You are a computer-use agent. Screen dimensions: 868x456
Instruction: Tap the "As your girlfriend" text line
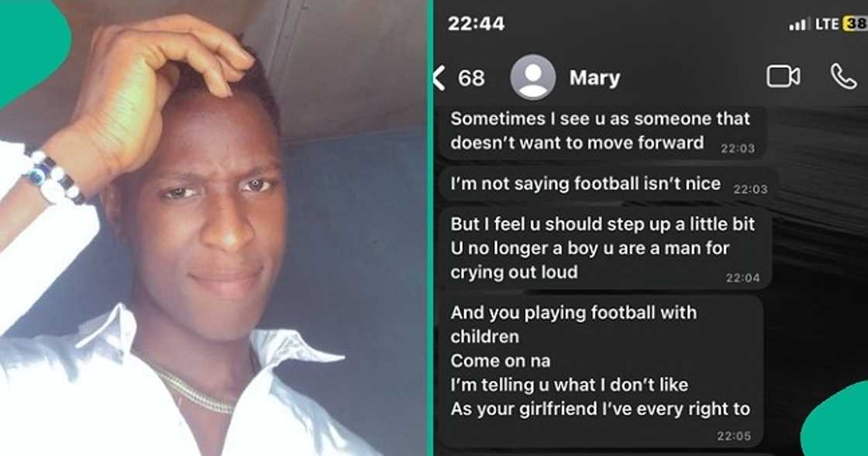[600, 409]
